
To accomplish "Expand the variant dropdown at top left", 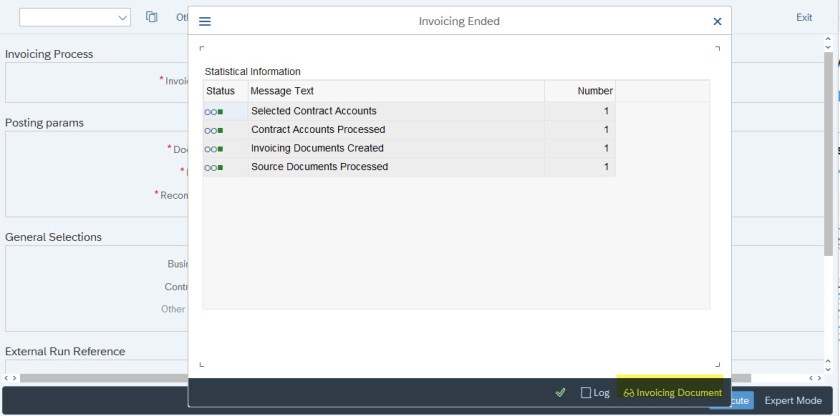I will pos(123,17).
